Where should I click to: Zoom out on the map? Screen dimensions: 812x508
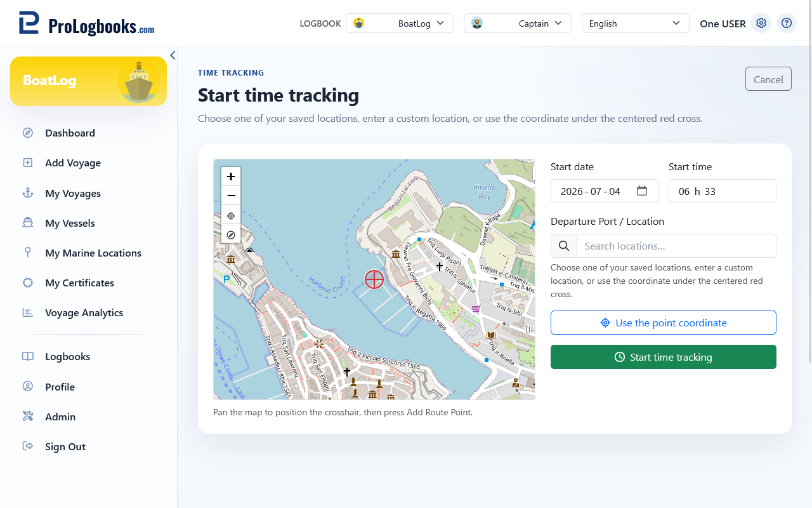pos(231,196)
